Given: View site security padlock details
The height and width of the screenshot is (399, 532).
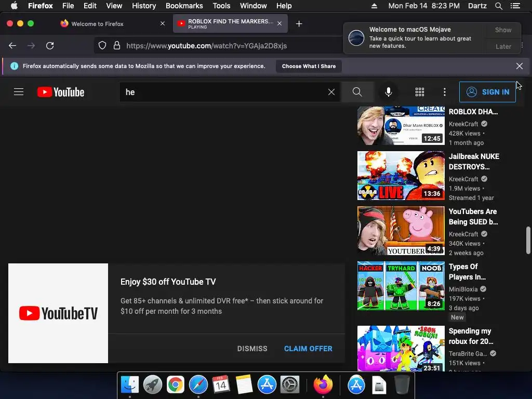Looking at the screenshot, I should pyautogui.click(x=117, y=46).
